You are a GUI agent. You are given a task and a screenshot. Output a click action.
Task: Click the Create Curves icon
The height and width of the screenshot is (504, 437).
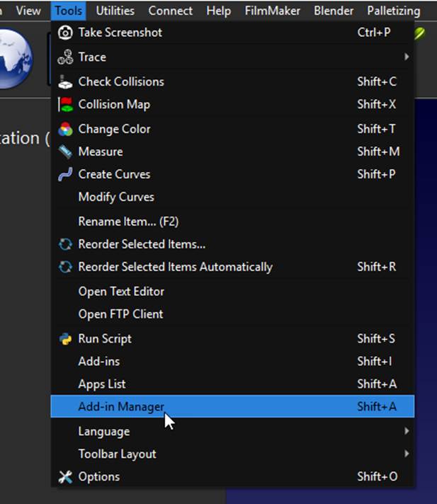click(65, 175)
